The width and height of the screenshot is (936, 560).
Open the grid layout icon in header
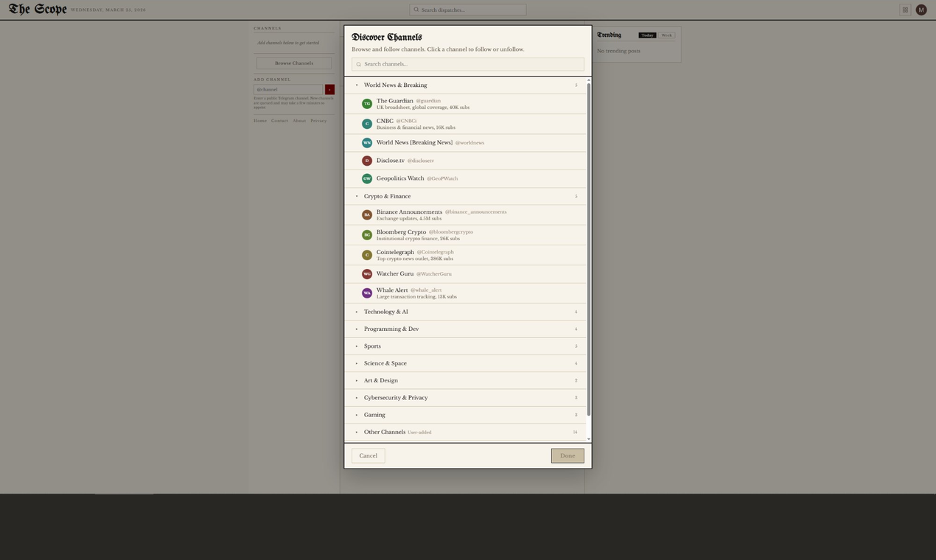[x=905, y=10]
